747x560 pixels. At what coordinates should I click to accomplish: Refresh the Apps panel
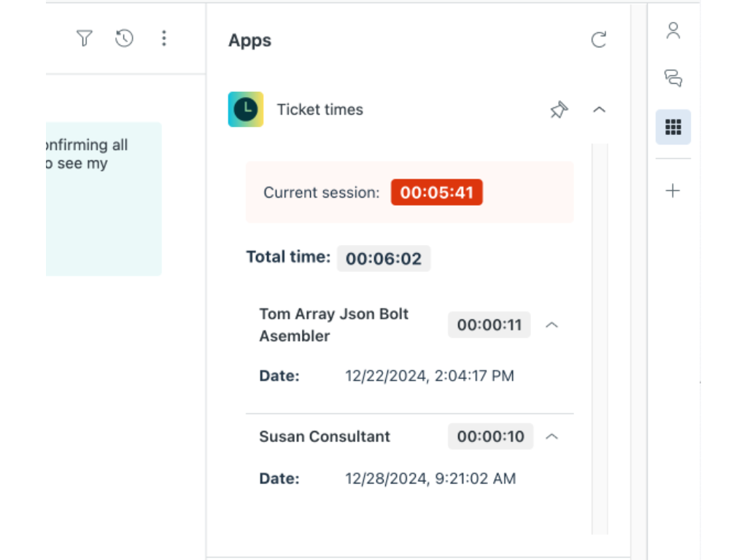pyautogui.click(x=599, y=40)
